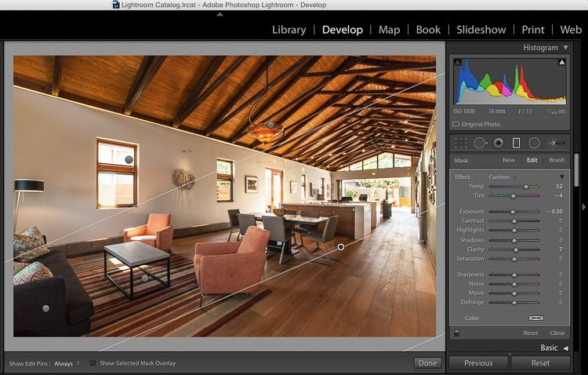588x375 pixels.
Task: Click the Done button below photo
Action: click(427, 363)
